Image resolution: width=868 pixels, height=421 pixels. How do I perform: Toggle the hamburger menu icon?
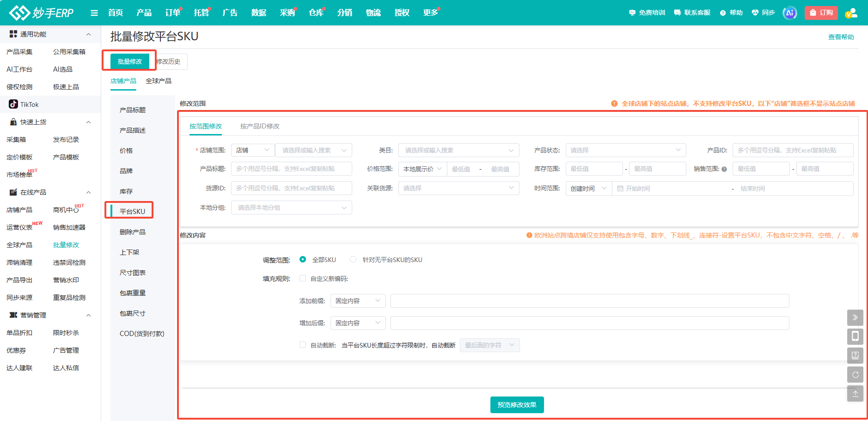tap(94, 13)
